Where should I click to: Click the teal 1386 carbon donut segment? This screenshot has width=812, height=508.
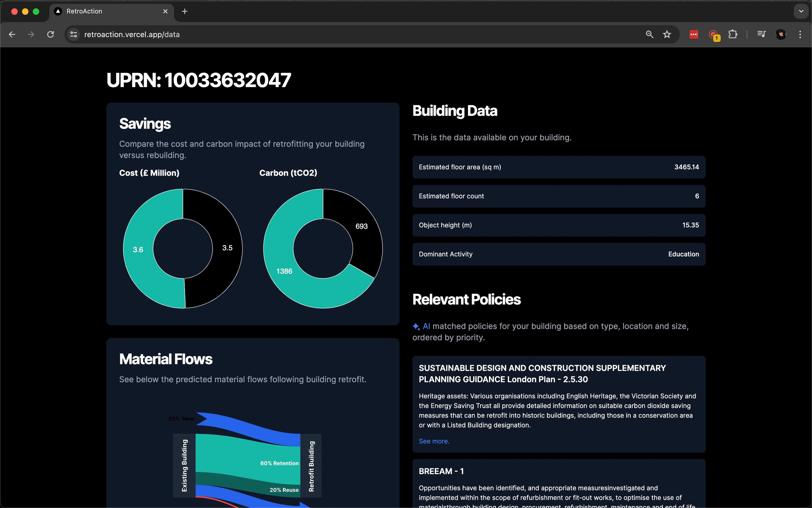tap(284, 271)
